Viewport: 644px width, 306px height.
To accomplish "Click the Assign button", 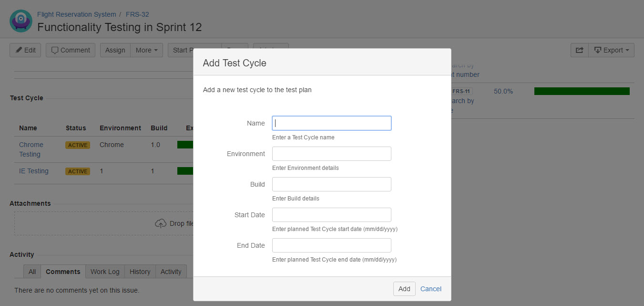I will click(x=115, y=50).
